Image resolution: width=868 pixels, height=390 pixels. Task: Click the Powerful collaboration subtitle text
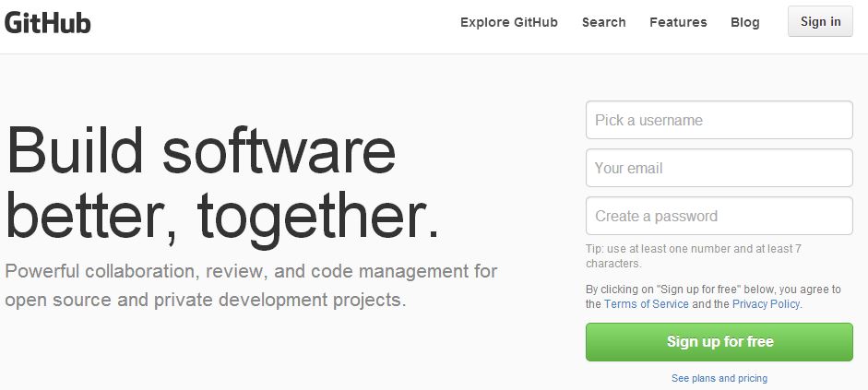coord(251,286)
